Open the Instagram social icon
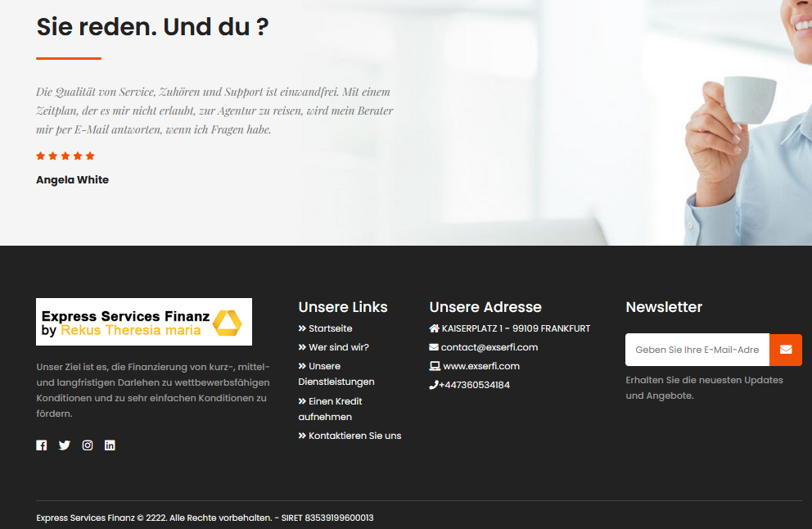The height and width of the screenshot is (529, 812). [88, 445]
